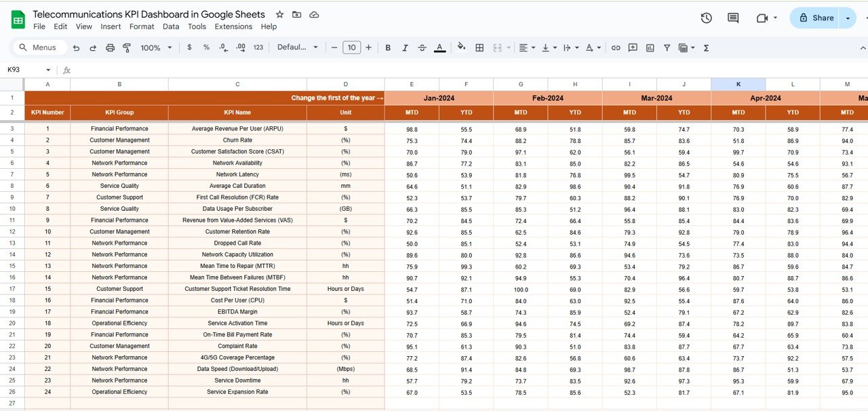Click the document title to rename

pyautogui.click(x=149, y=14)
